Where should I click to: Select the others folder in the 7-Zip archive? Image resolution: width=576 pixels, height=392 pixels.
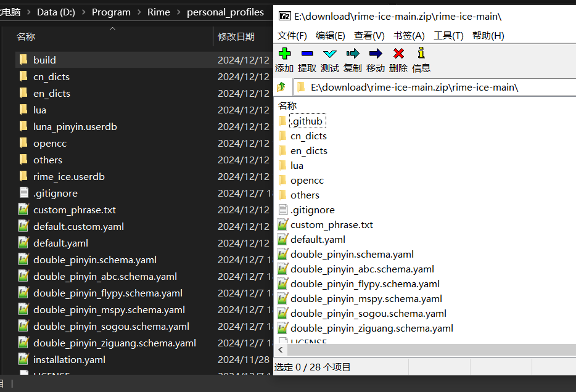(x=305, y=195)
